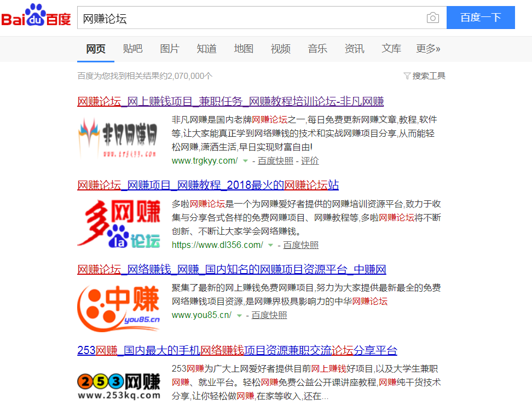Screen dimensions: 532x405
Task: Open 百度快照 for www.trgkyy.com
Action: point(275,161)
